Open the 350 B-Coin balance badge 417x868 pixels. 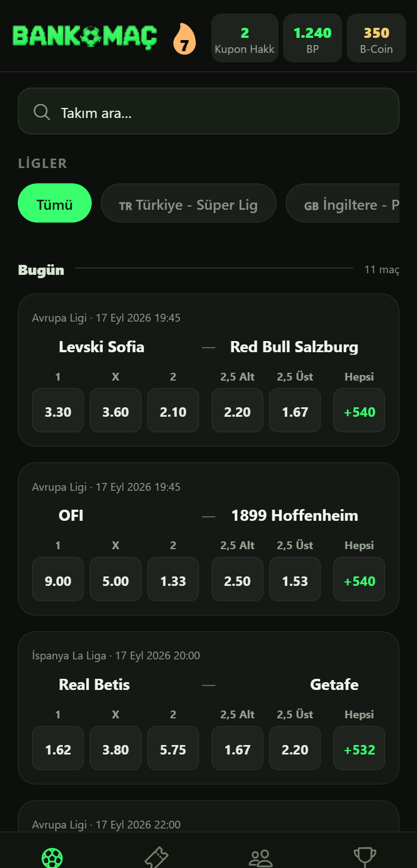pos(376,38)
